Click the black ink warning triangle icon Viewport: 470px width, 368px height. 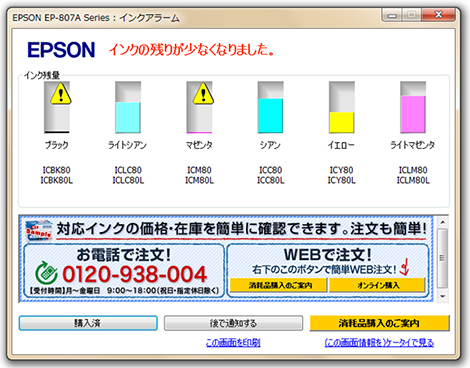[x=61, y=94]
